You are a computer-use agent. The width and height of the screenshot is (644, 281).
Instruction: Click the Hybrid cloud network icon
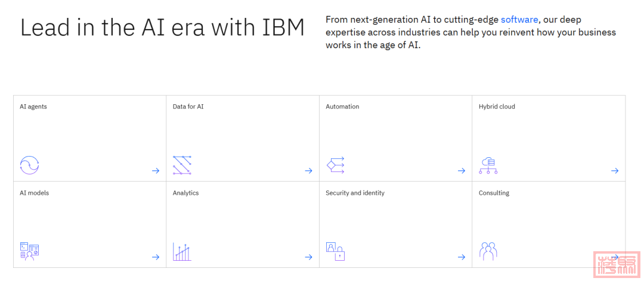(488, 165)
